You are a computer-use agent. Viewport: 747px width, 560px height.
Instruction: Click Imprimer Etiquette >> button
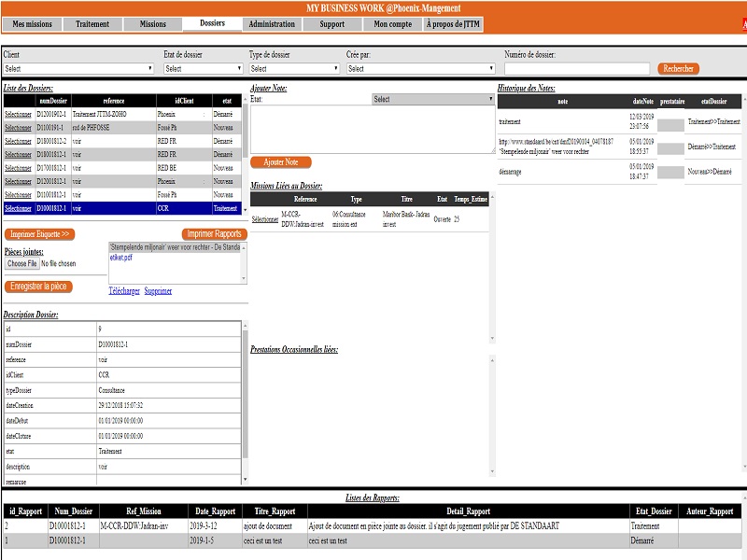tap(39, 234)
